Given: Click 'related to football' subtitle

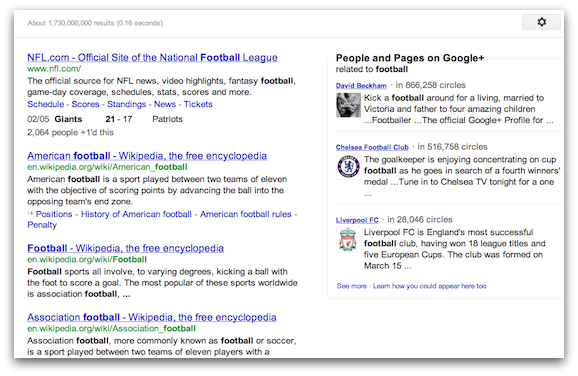Looking at the screenshot, I should point(372,69).
